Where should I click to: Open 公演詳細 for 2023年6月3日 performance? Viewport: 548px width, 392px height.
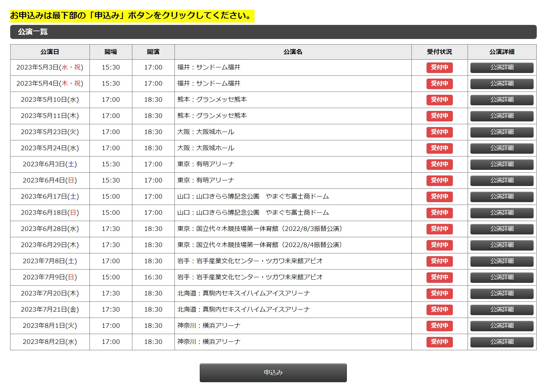[x=502, y=164]
